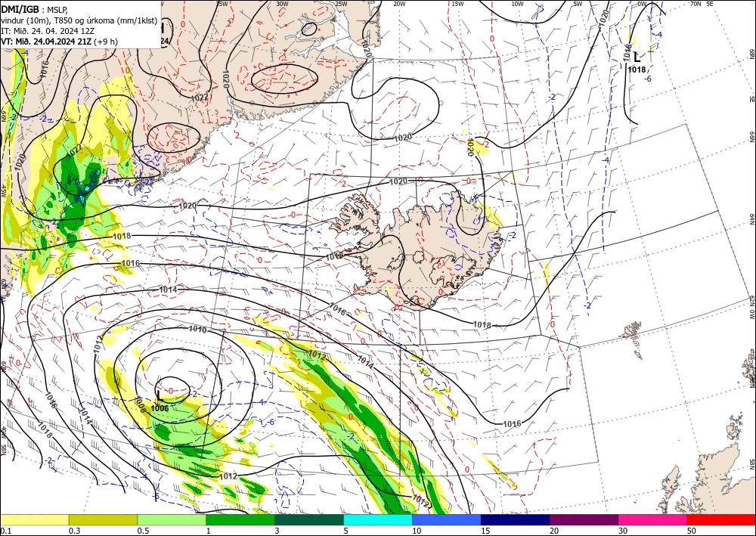Click the navy 15 mm legend swatch
Viewport: 756px width, 536px height.
516,519
